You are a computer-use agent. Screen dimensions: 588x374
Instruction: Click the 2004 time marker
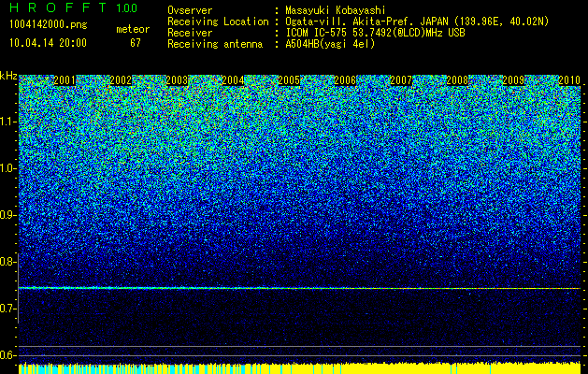coord(233,80)
